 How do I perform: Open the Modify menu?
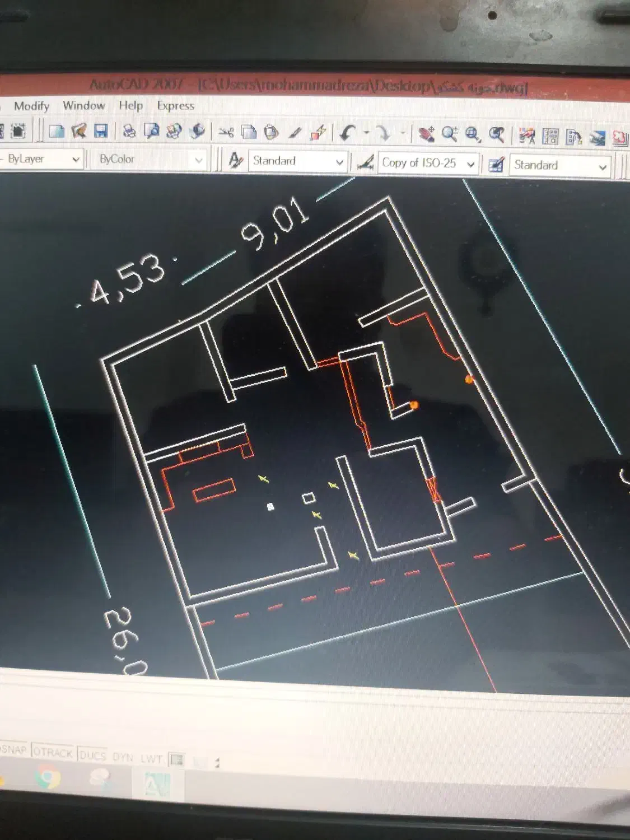31,106
